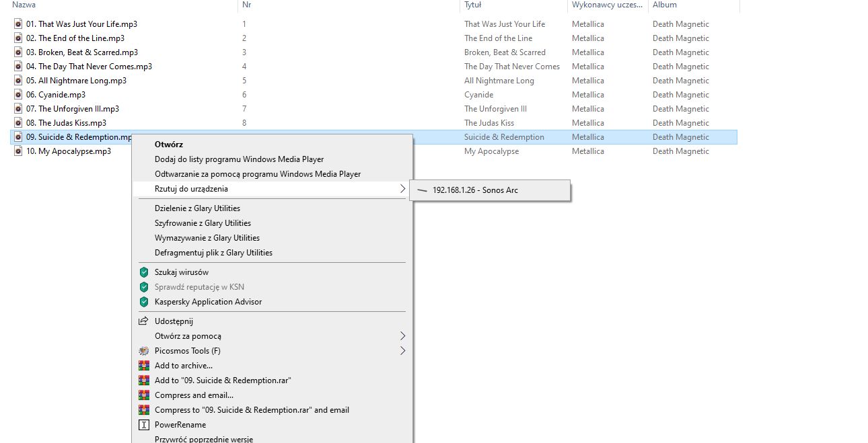
Task: Choose Defragmentuj plik z Glary Utilities
Action: [213, 253]
